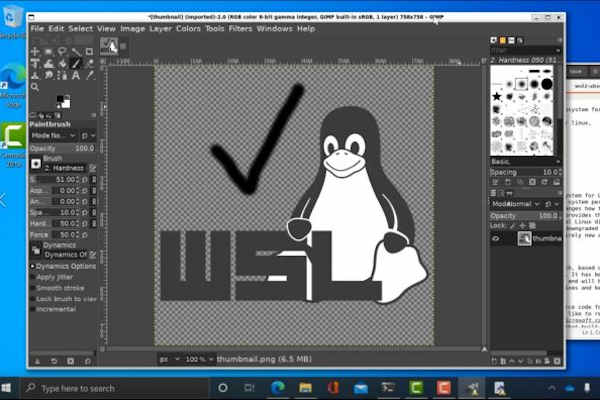This screenshot has height=400, width=600.
Task: Pick the large solid round brush
Action: point(547,84)
